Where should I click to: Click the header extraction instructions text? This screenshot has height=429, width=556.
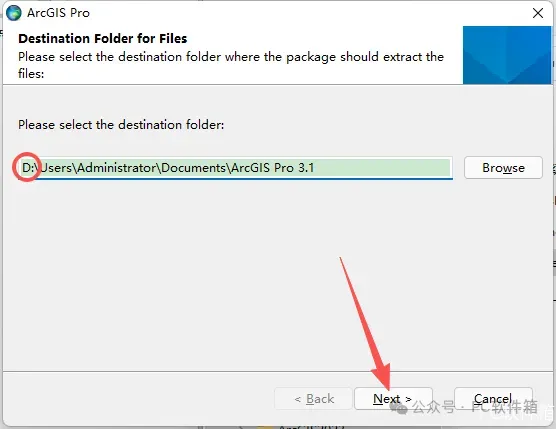231,65
